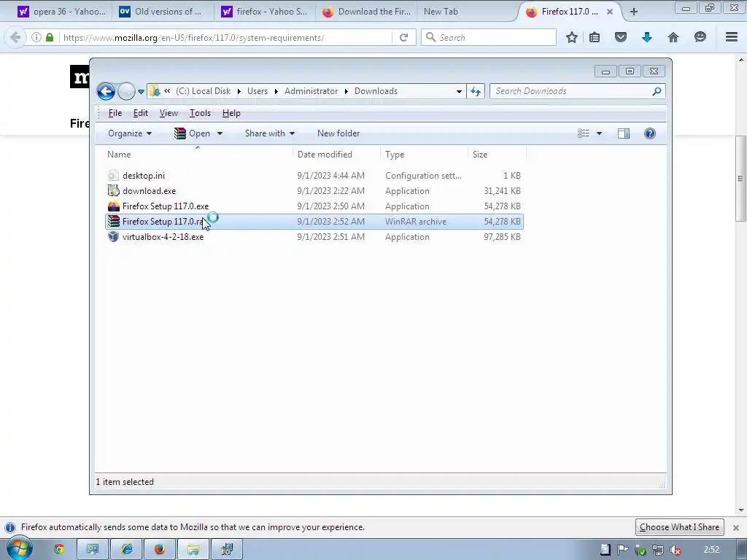
Task: Switch to the New Tab tab
Action: pyautogui.click(x=441, y=12)
